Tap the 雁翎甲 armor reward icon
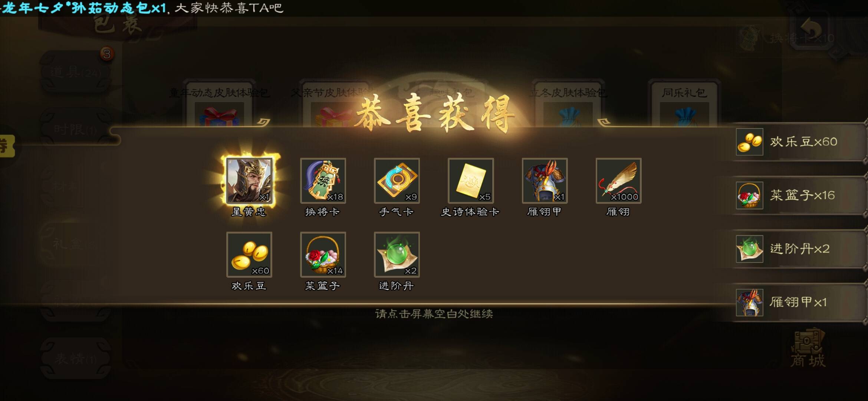 coord(545,181)
